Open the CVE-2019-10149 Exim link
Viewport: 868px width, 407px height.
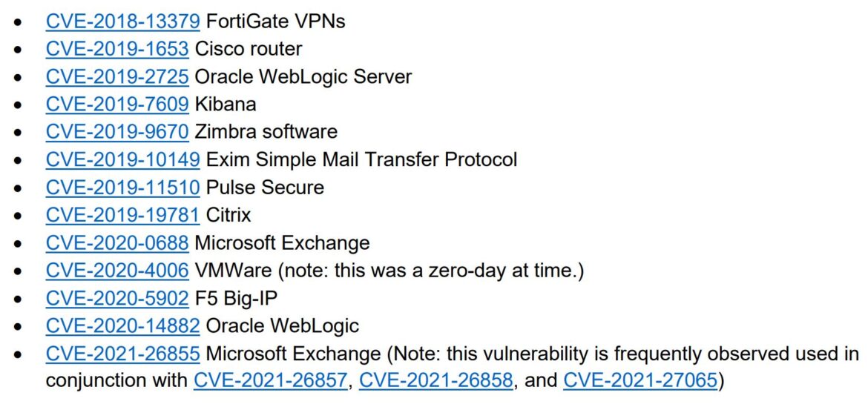coord(122,159)
